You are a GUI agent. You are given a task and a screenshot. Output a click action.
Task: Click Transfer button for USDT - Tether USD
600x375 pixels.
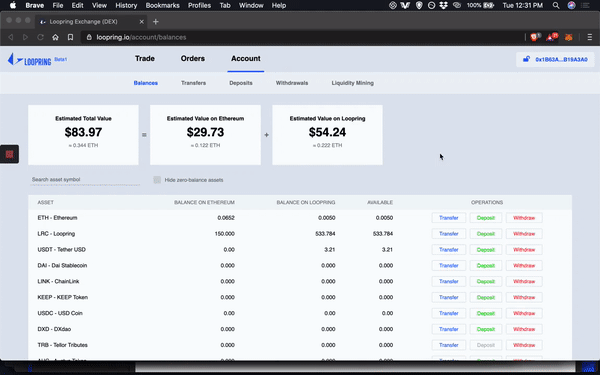(449, 249)
